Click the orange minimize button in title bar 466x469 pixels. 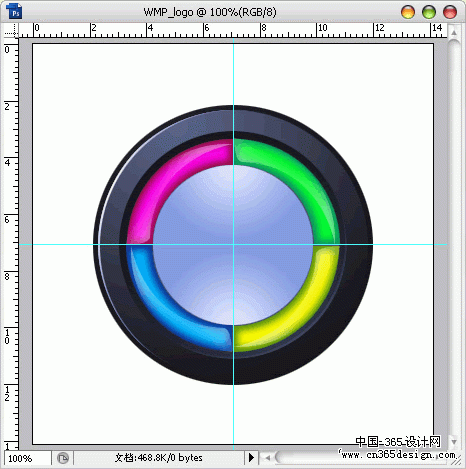[408, 12]
